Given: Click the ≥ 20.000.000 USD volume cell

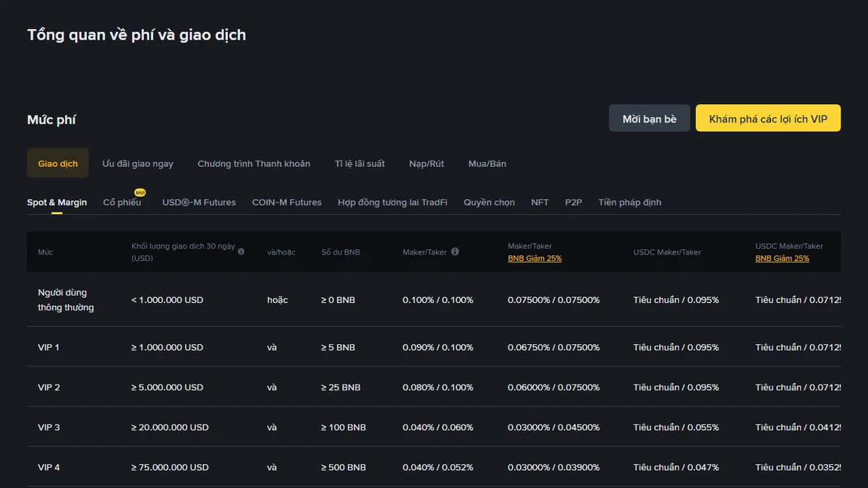Looking at the screenshot, I should pos(170,427).
